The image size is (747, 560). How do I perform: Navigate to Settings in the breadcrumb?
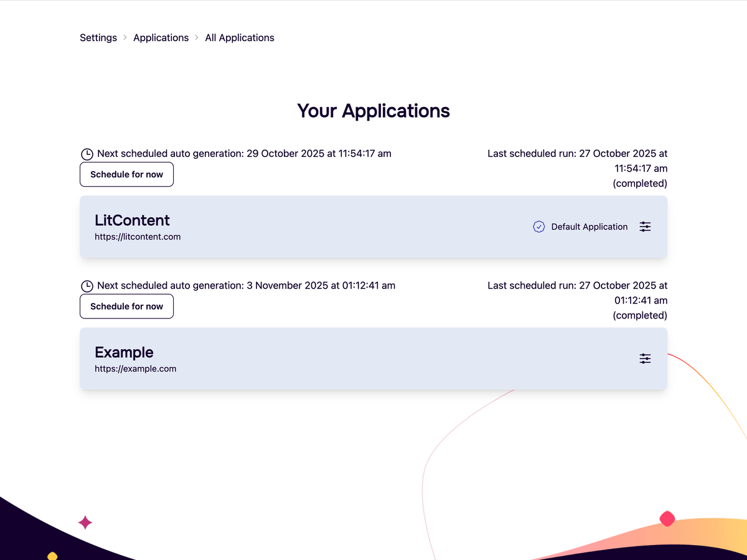click(98, 37)
